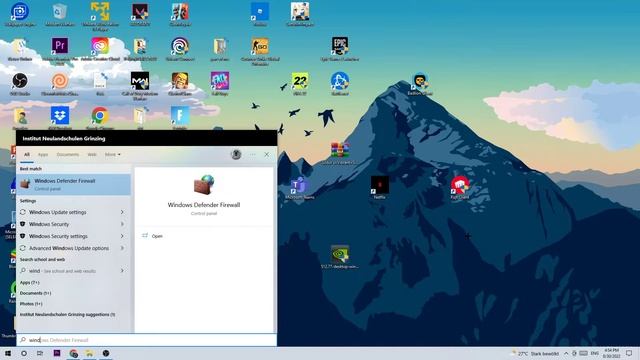This screenshot has height=360, width=640.
Task: Open Adobe Creative Cloud desktop shortcut
Action: pyautogui.click(x=100, y=49)
